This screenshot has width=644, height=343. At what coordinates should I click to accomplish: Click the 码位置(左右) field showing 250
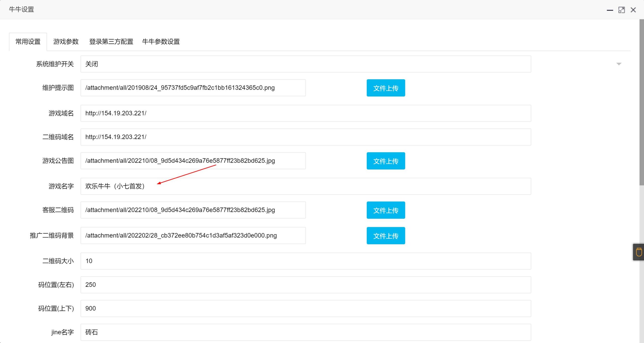[305, 285]
